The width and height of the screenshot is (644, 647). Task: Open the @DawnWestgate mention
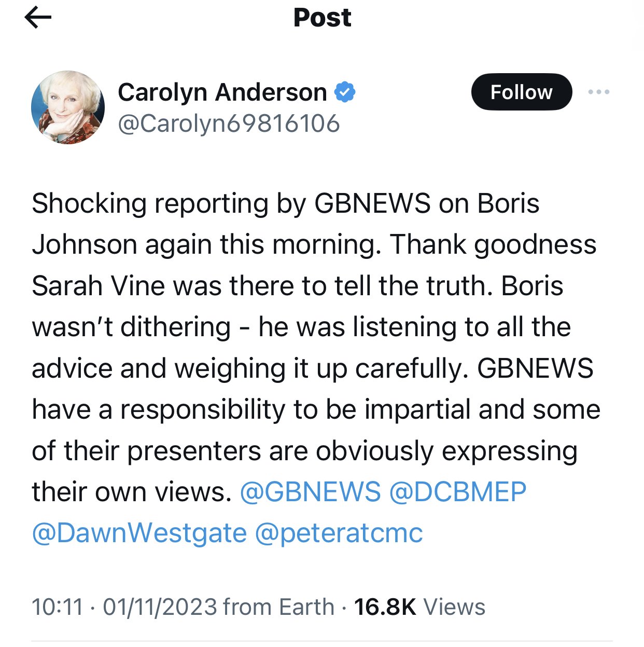click(139, 533)
